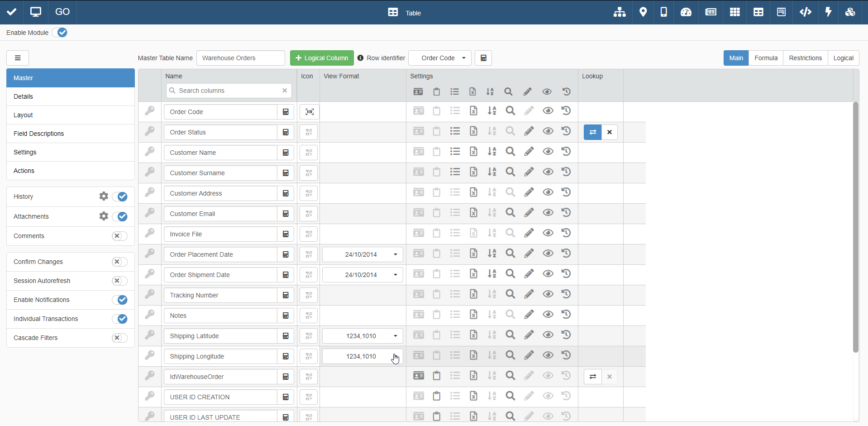Click the lightning bolt actions icon

point(828,12)
